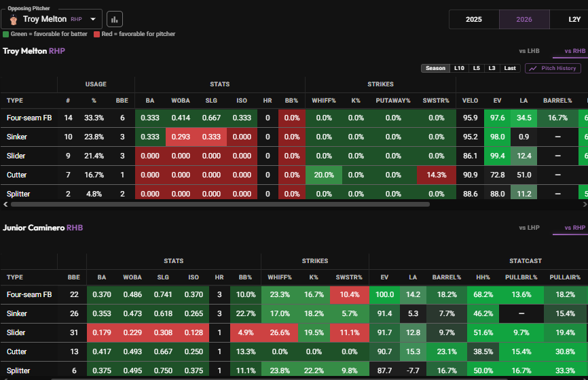
Task: Click Slider row in Junior Caminero table
Action: [294, 332]
